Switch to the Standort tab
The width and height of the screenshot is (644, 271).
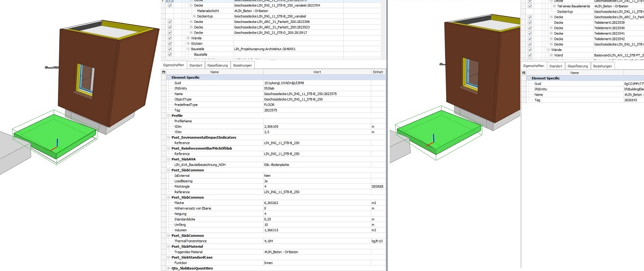click(195, 65)
